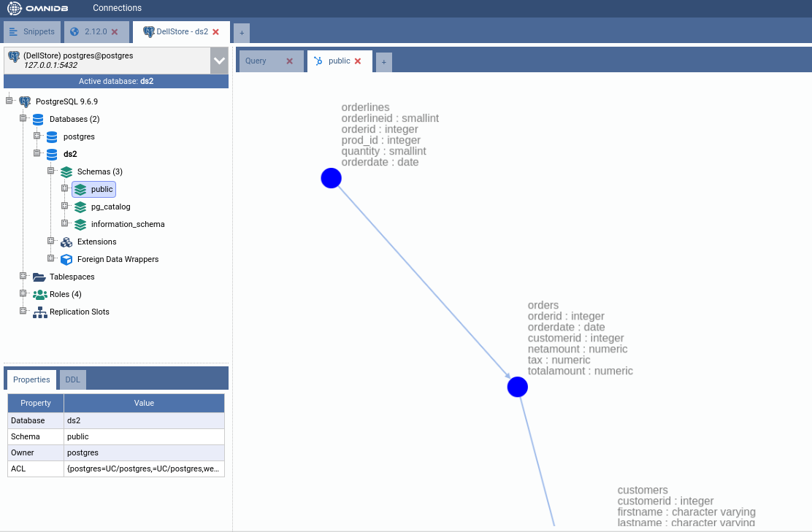Screen dimensions: 812x532
Task: Select information_schema in the tree
Action: pyautogui.click(x=128, y=224)
